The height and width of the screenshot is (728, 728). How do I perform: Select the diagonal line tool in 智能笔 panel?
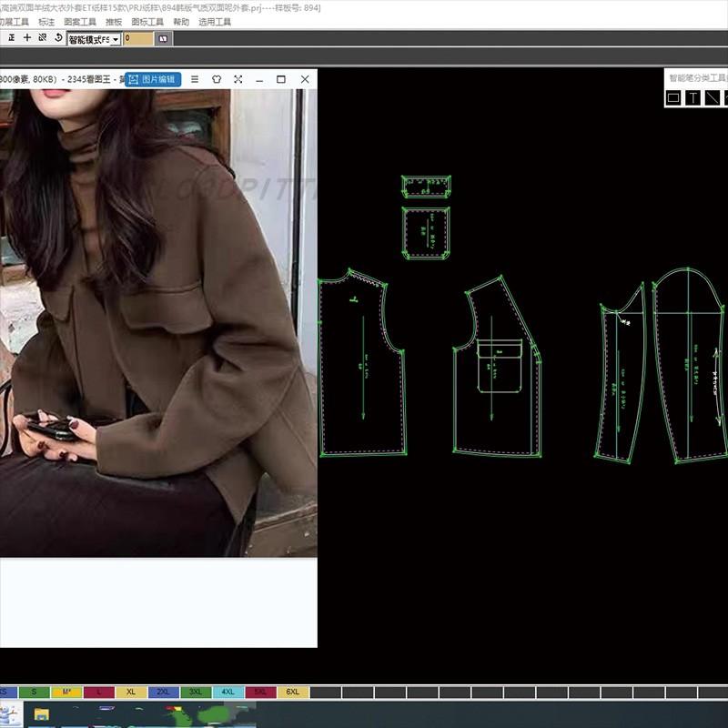point(712,97)
